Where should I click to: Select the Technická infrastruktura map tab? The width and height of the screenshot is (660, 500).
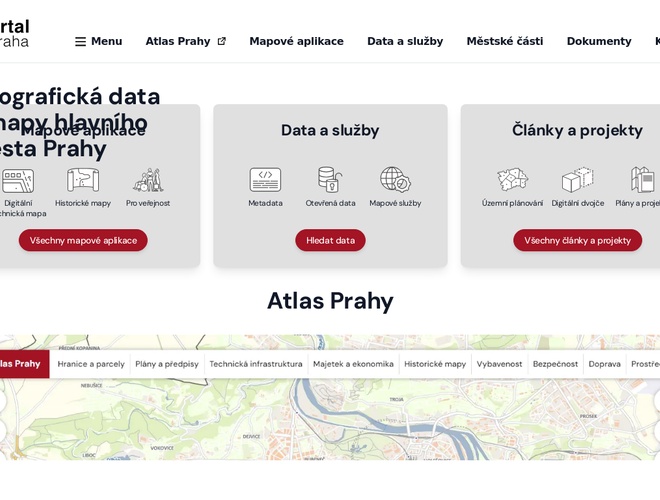tap(255, 364)
